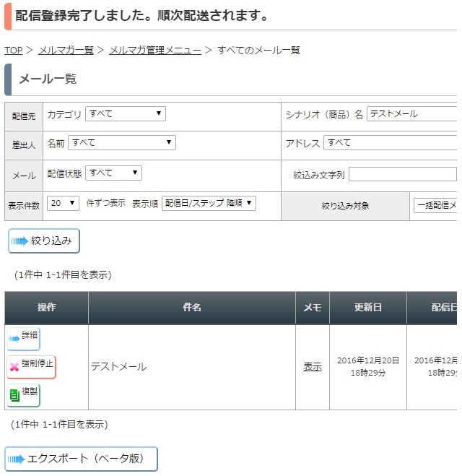Image resolution: width=462 pixels, height=476 pixels.
Task: Open the アドレス dropdown
Action: click(x=390, y=142)
